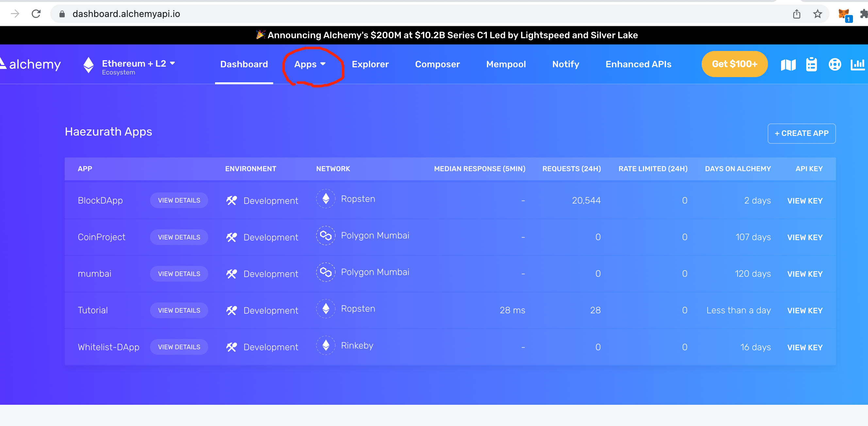This screenshot has width=868, height=426.
Task: Click the browser address bar URL
Action: coord(126,14)
